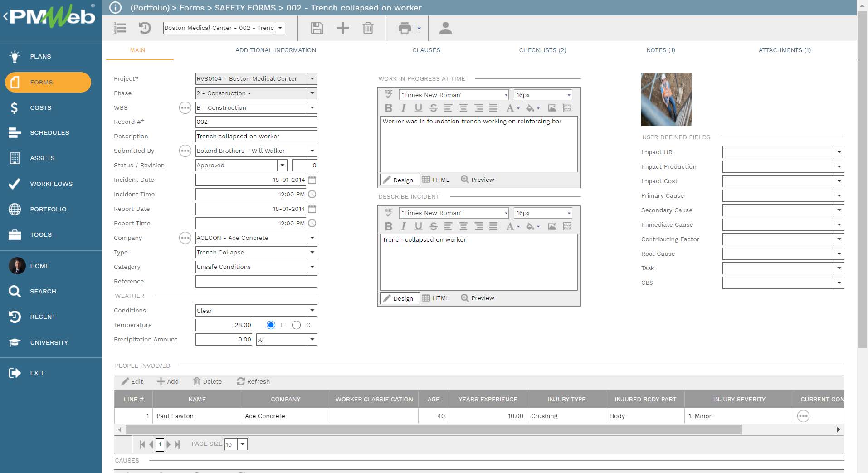Click the add new record plus icon

click(343, 28)
